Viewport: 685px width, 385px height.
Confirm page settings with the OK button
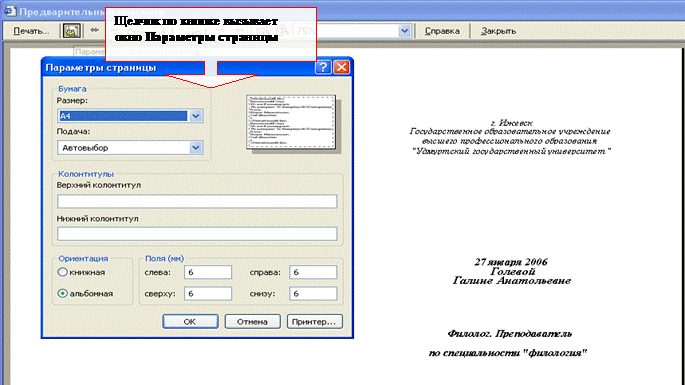click(190, 322)
